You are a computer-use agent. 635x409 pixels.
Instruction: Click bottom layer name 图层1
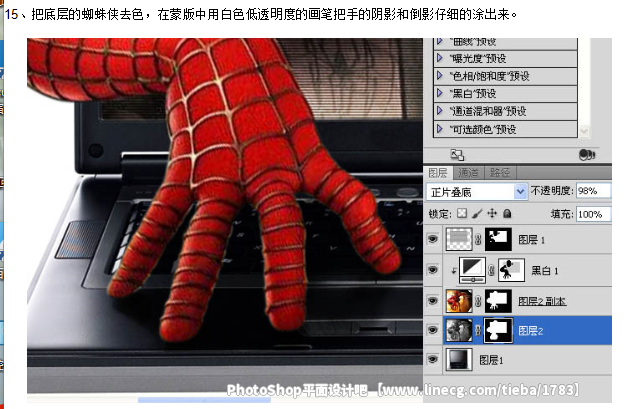491,360
